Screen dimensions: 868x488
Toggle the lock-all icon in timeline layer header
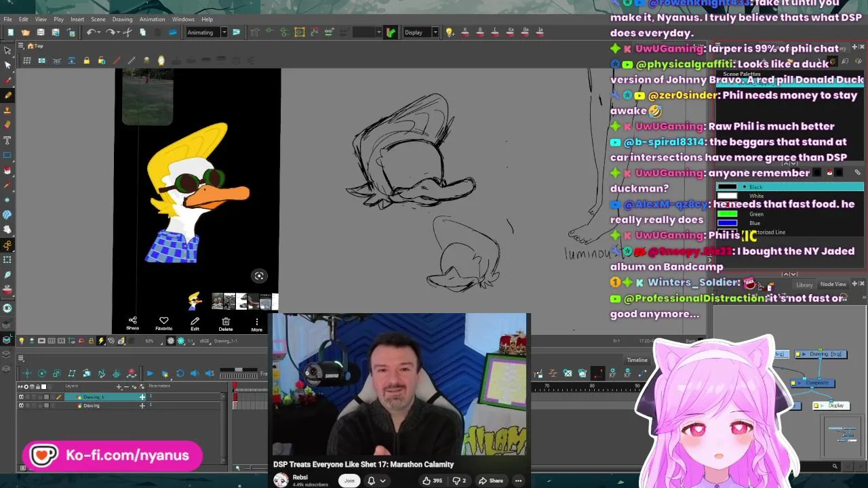(39, 386)
